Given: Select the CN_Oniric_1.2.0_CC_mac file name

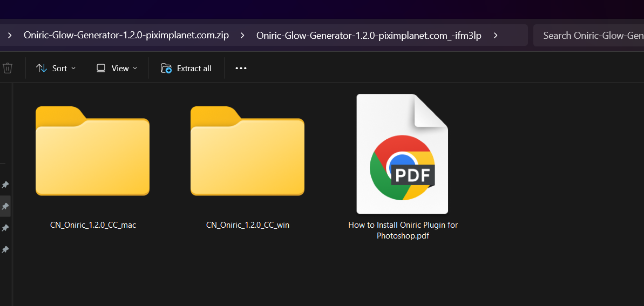Looking at the screenshot, I should (93, 225).
